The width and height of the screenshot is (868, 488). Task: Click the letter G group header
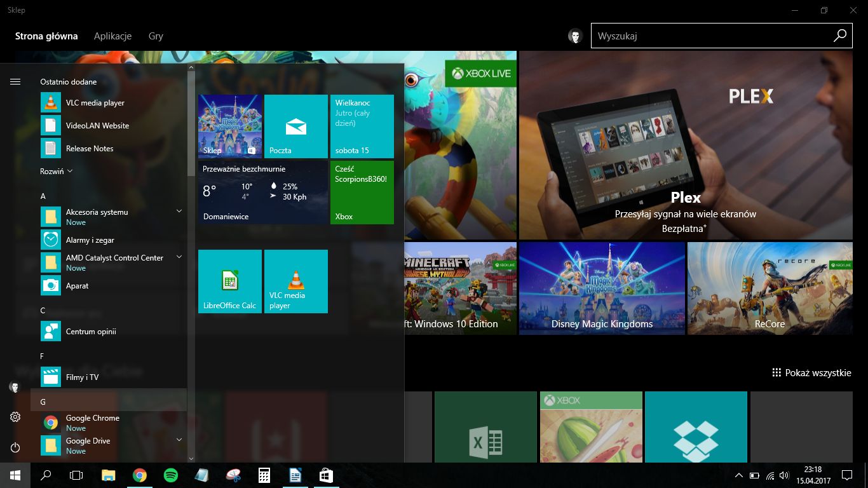click(108, 402)
